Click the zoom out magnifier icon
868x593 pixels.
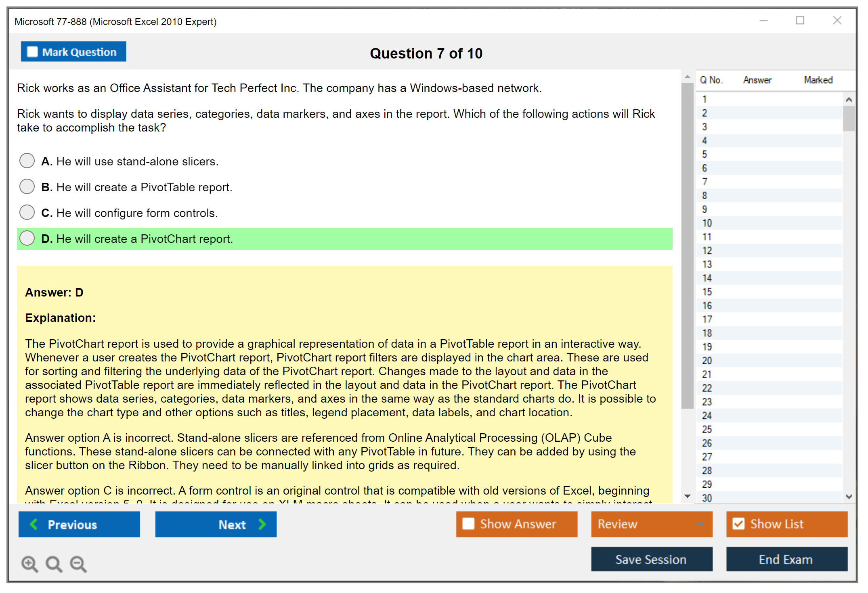(78, 564)
